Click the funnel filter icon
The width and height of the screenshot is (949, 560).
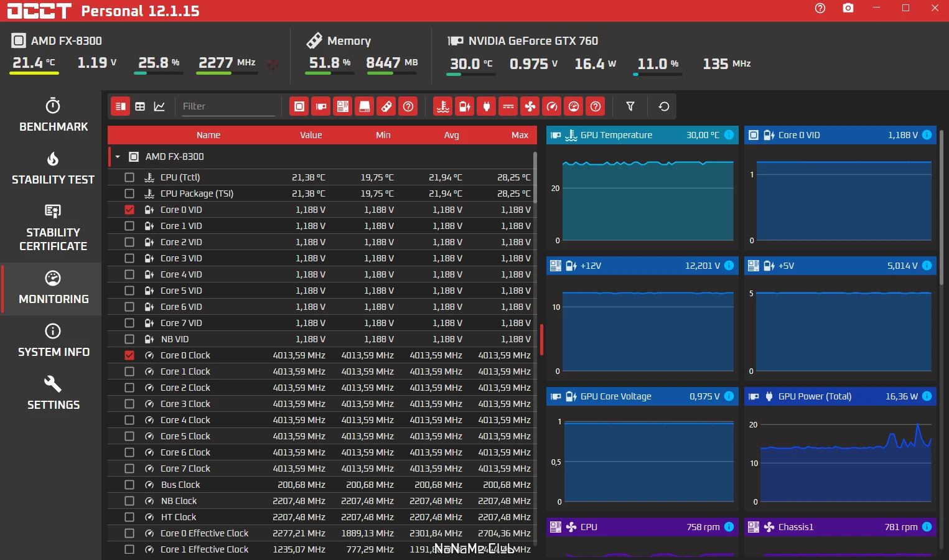[630, 106]
